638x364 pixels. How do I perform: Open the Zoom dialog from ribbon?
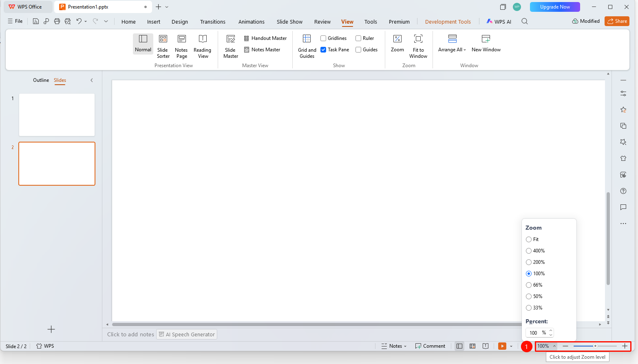click(397, 44)
